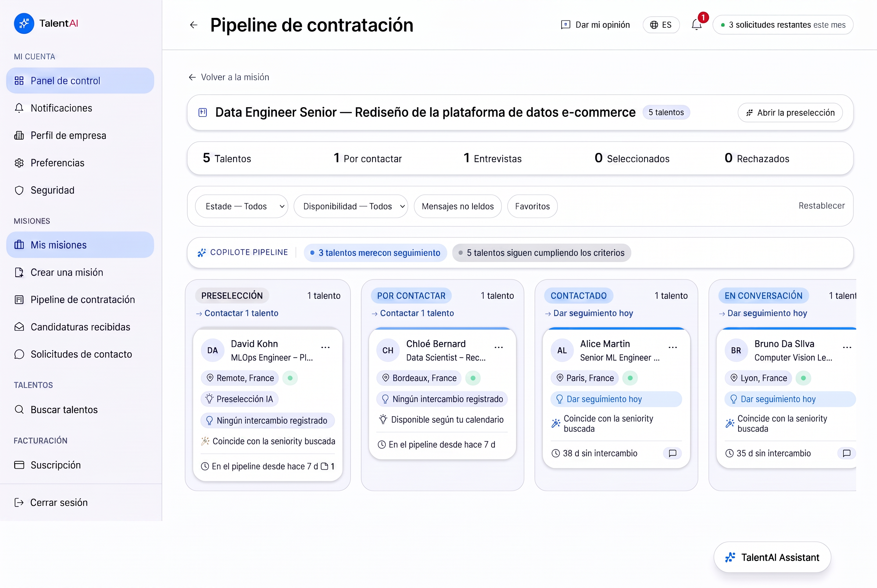The width and height of the screenshot is (877, 588).
Task: Click the Pipeline de contratación sidebar icon
Action: point(19,300)
